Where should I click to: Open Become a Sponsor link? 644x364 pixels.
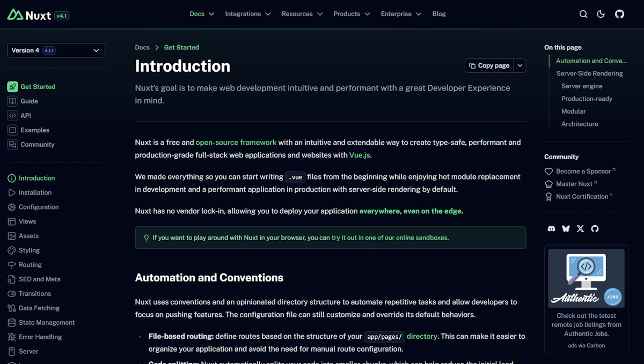[583, 171]
